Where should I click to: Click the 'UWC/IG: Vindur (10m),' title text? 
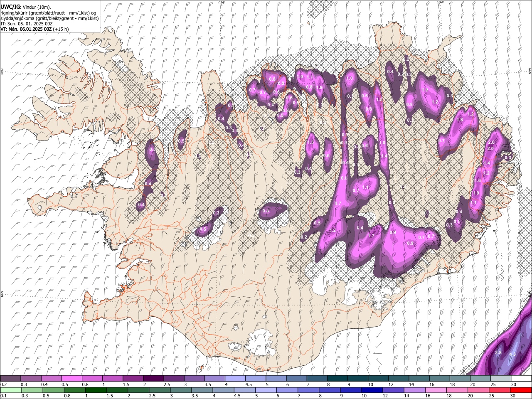coord(26,7)
